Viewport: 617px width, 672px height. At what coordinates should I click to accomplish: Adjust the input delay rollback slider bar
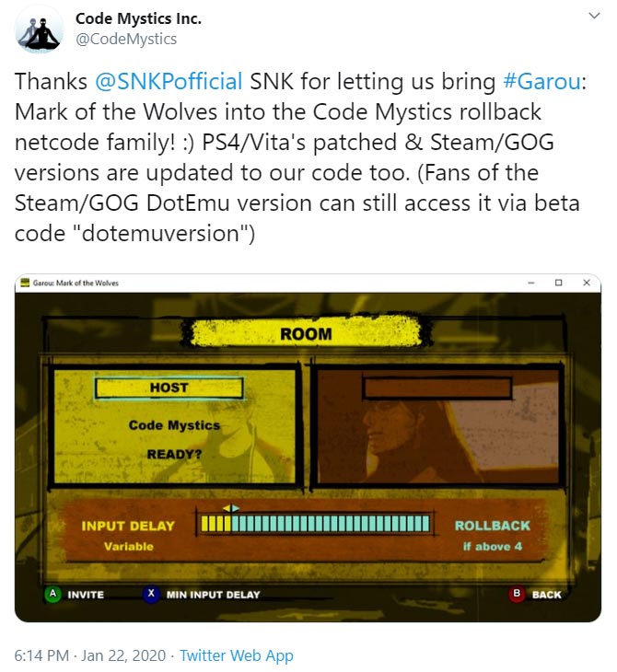click(315, 524)
